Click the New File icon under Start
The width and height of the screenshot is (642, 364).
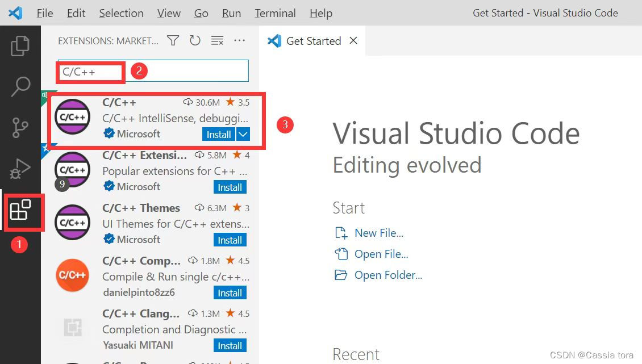click(x=341, y=233)
